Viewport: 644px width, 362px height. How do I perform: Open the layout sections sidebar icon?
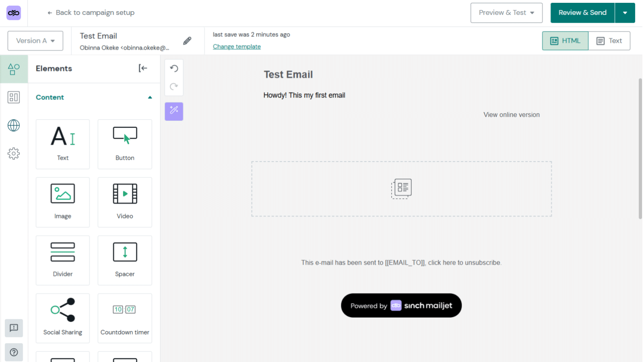[x=14, y=97]
